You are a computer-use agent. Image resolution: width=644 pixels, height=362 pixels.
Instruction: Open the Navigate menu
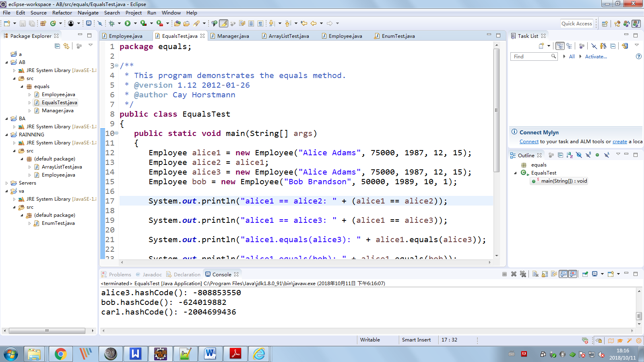[x=88, y=12]
